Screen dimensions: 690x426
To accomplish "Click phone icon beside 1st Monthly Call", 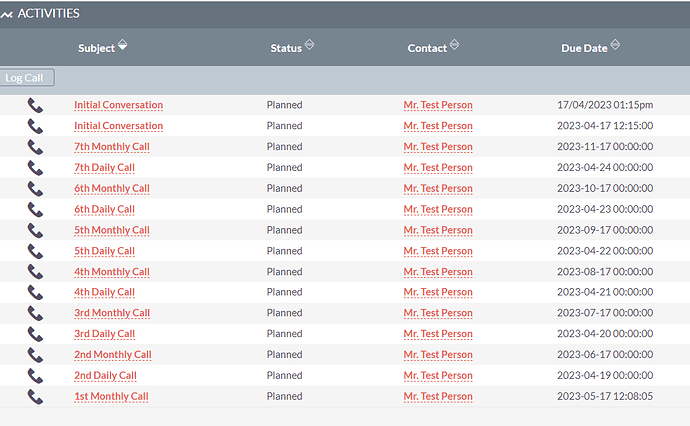I will point(35,397).
